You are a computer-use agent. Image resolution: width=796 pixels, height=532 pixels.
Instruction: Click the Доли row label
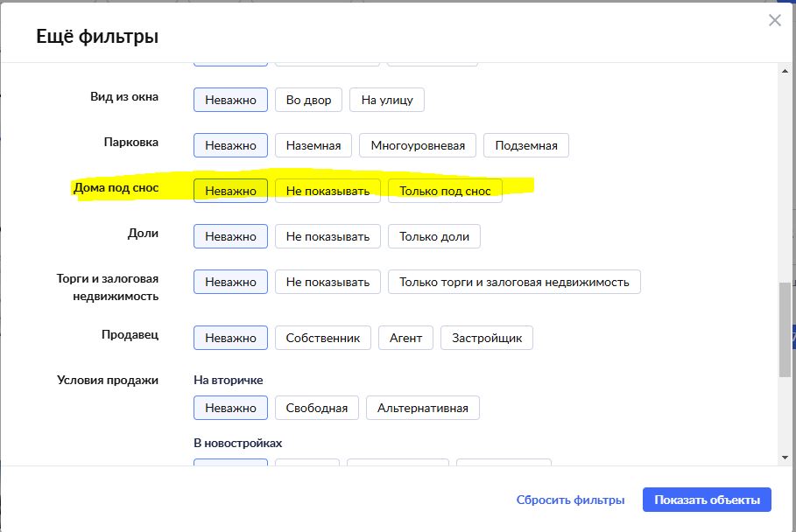[x=143, y=234]
